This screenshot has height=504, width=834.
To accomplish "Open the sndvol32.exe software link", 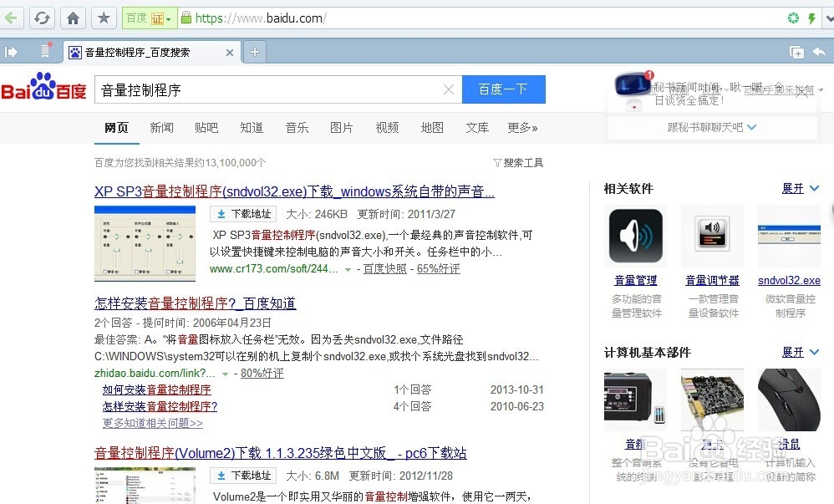I will 790,280.
